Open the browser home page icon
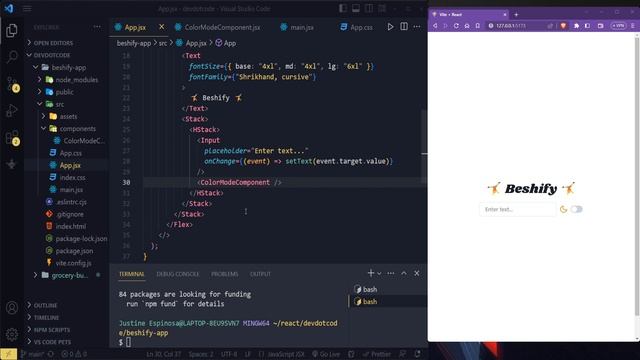The height and width of the screenshot is (360, 640). click(x=467, y=26)
